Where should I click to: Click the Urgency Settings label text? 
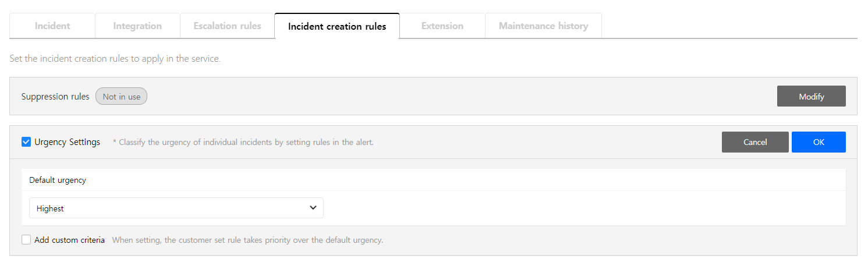click(x=67, y=142)
